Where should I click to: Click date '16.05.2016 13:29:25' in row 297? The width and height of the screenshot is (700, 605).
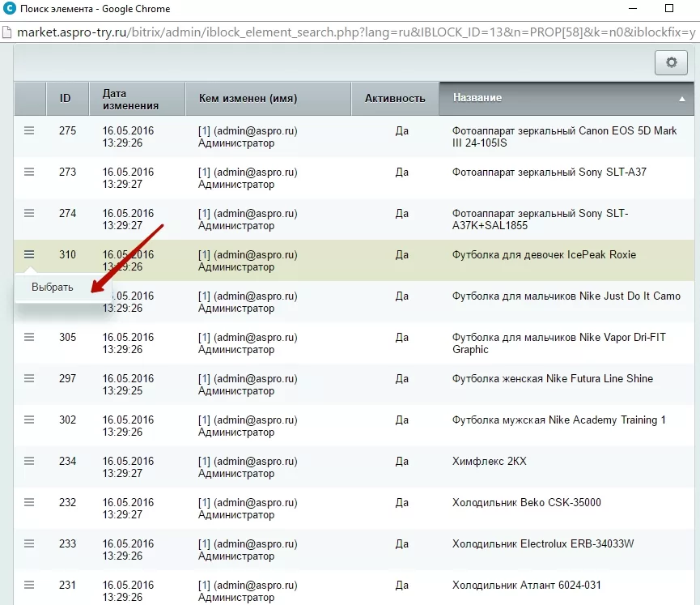coord(128,385)
